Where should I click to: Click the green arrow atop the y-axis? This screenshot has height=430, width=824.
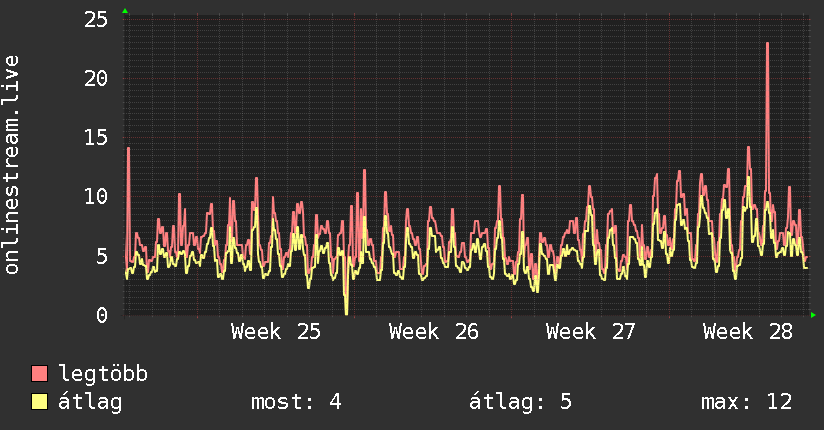click(125, 11)
